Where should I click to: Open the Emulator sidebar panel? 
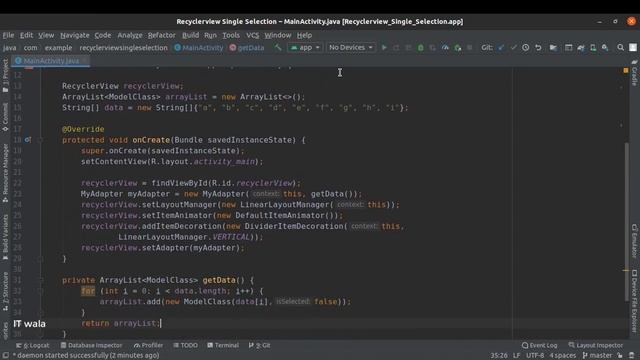coord(634,241)
